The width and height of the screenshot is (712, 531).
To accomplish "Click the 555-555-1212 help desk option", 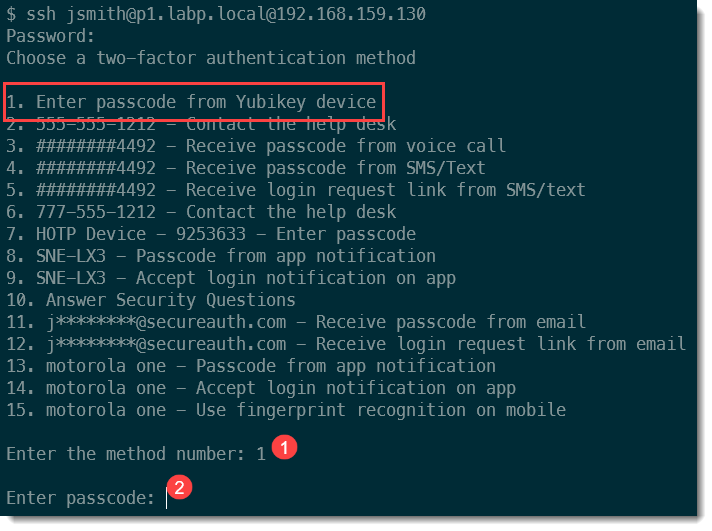I will (x=201, y=124).
